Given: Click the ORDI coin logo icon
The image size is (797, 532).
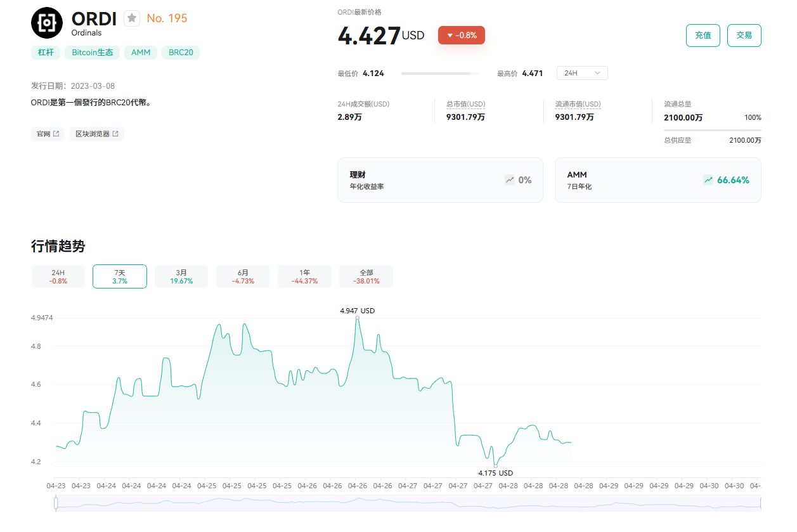Looking at the screenshot, I should coord(48,23).
